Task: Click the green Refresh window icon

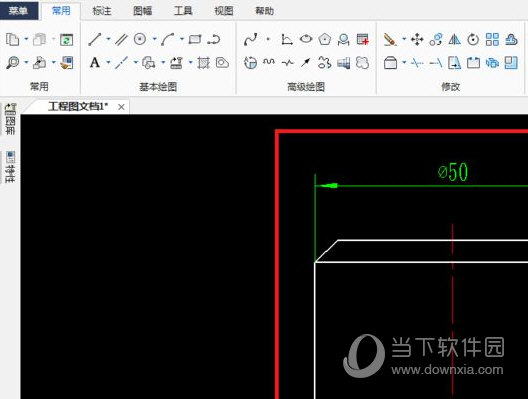Action: pyautogui.click(x=66, y=40)
